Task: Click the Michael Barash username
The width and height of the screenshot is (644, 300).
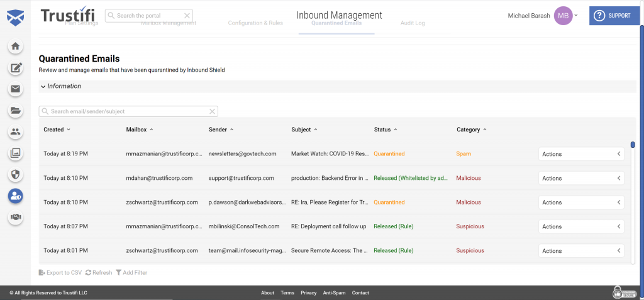Action: [x=529, y=16]
